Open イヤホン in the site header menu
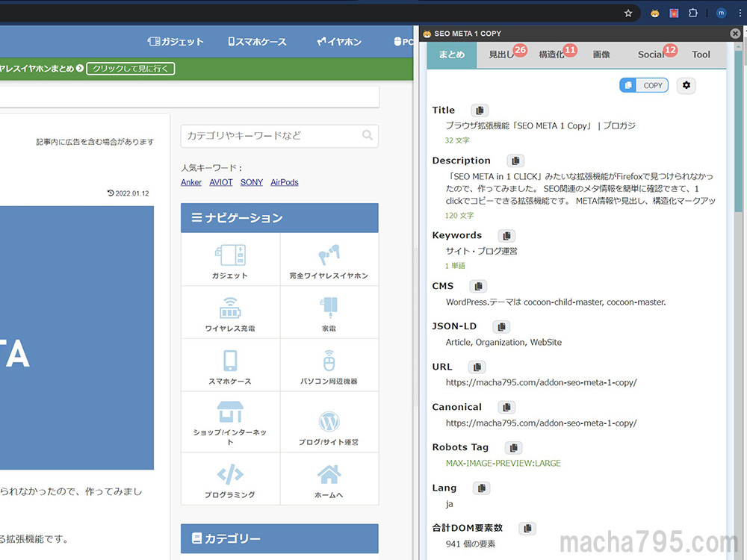 [x=339, y=42]
